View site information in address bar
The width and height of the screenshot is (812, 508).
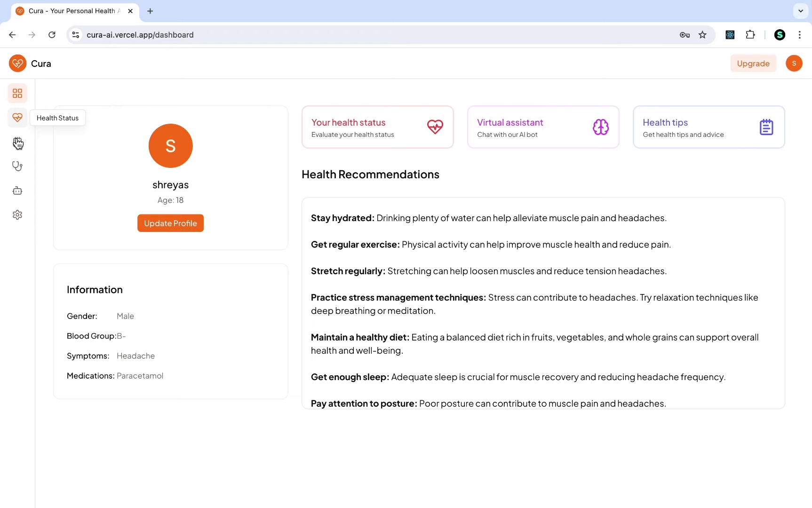pos(76,35)
